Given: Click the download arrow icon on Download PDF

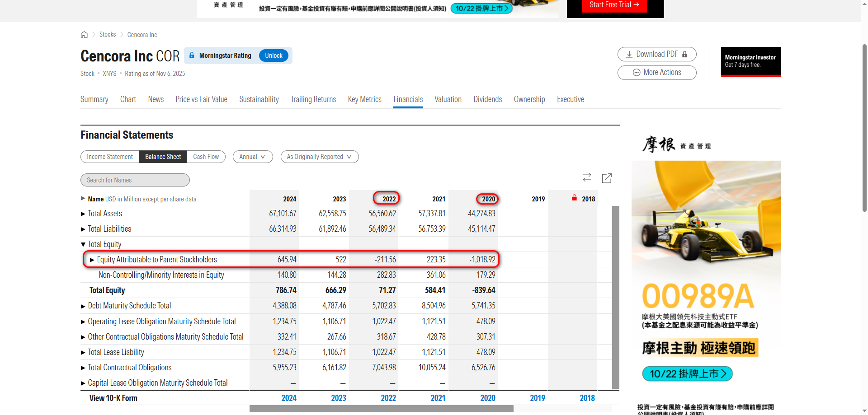Looking at the screenshot, I should (629, 55).
